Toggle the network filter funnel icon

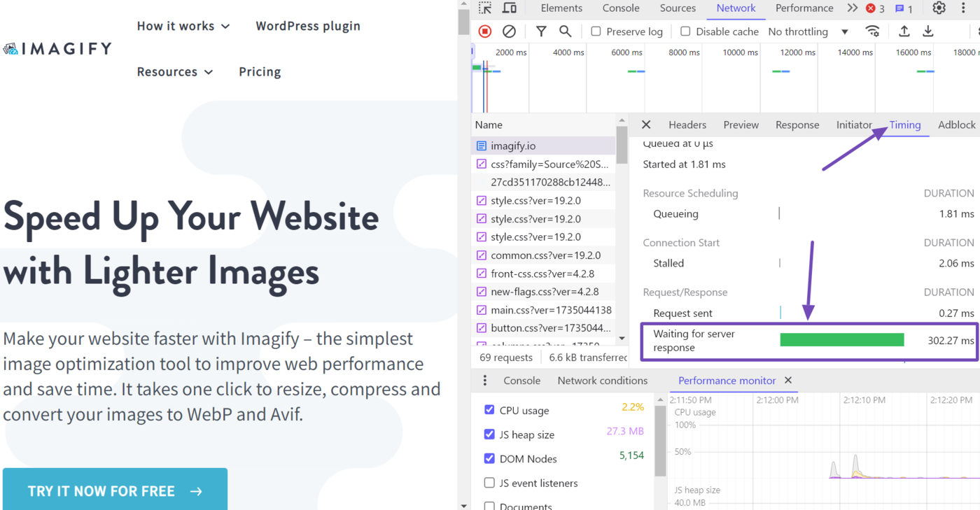click(541, 31)
